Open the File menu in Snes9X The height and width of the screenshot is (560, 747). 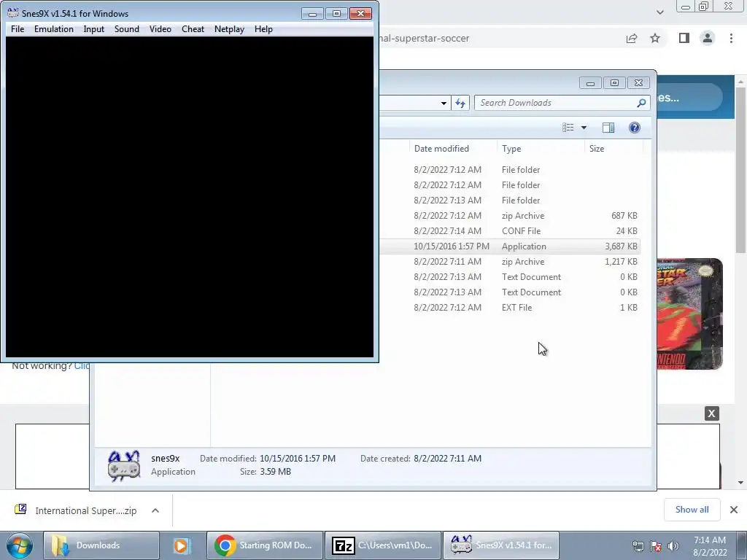(x=18, y=29)
